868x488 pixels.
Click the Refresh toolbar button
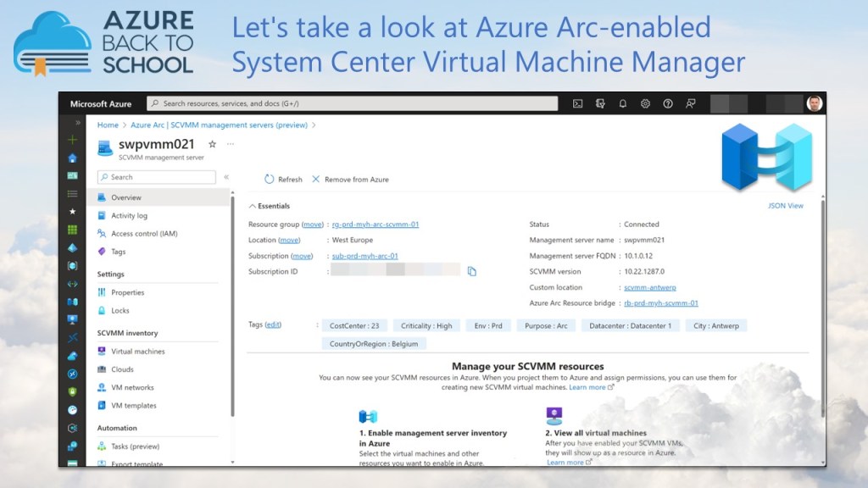tap(283, 180)
